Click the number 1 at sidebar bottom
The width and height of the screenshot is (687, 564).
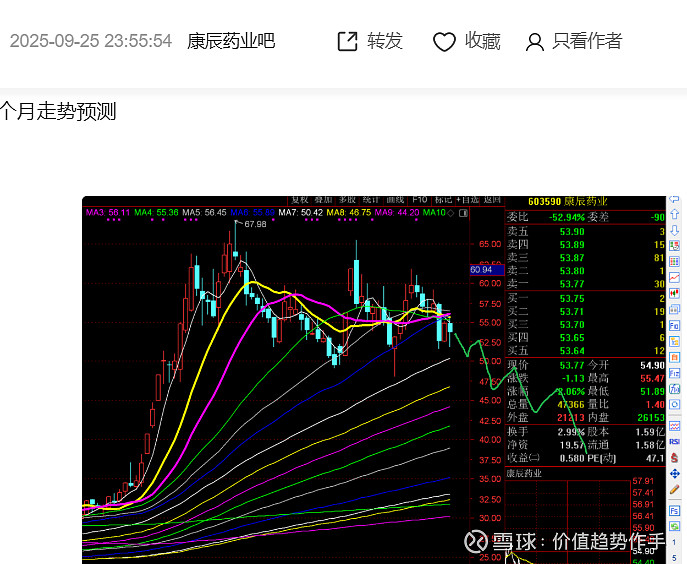(x=674, y=543)
